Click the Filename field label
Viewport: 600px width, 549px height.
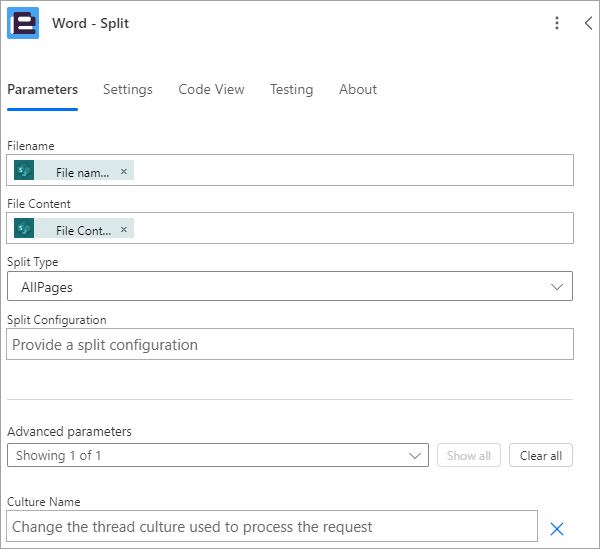point(31,146)
